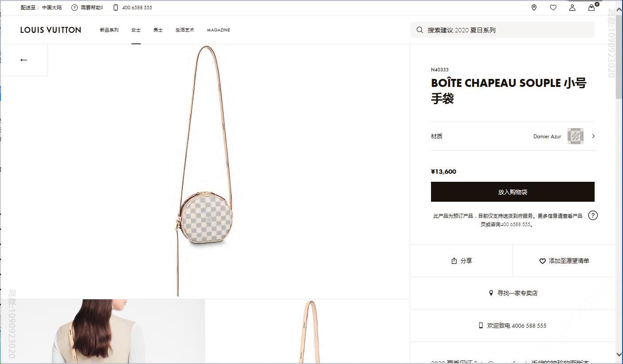The width and height of the screenshot is (623, 364).
Task: Click the need-help question icon in top bar
Action: (74, 8)
